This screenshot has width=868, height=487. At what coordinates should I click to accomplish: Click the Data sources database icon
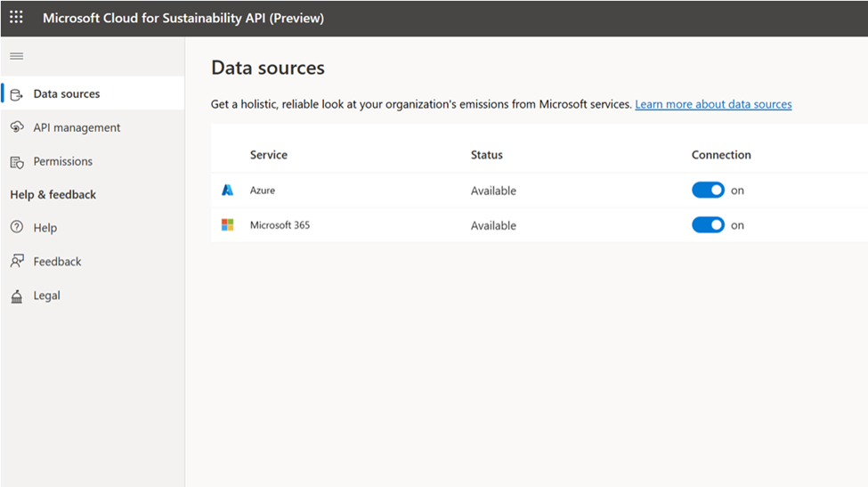tap(17, 94)
